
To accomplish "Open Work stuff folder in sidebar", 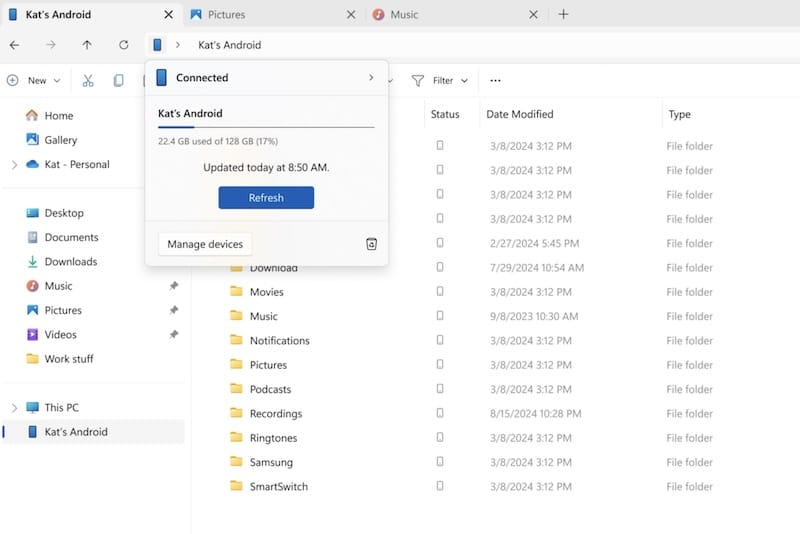I will [69, 359].
